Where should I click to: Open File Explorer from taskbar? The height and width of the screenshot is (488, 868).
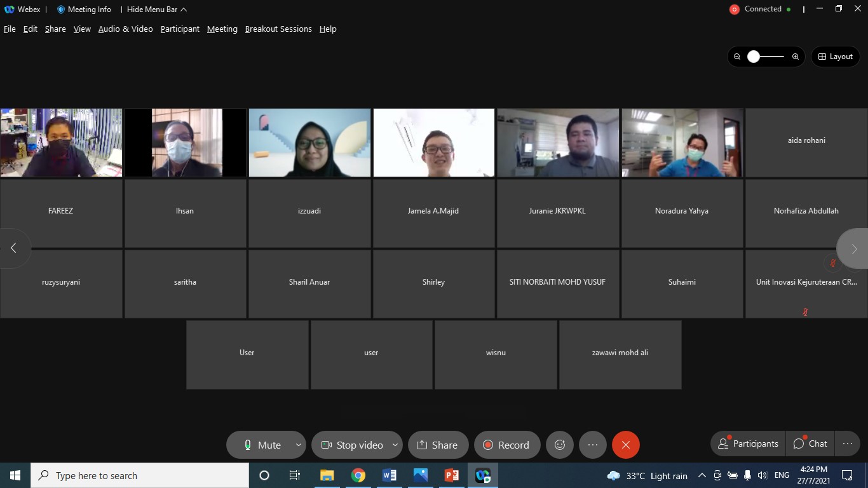327,475
